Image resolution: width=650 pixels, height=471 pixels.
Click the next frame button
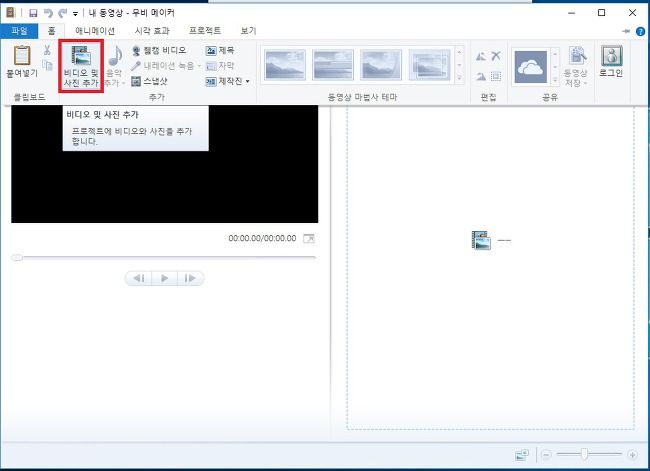[190, 278]
